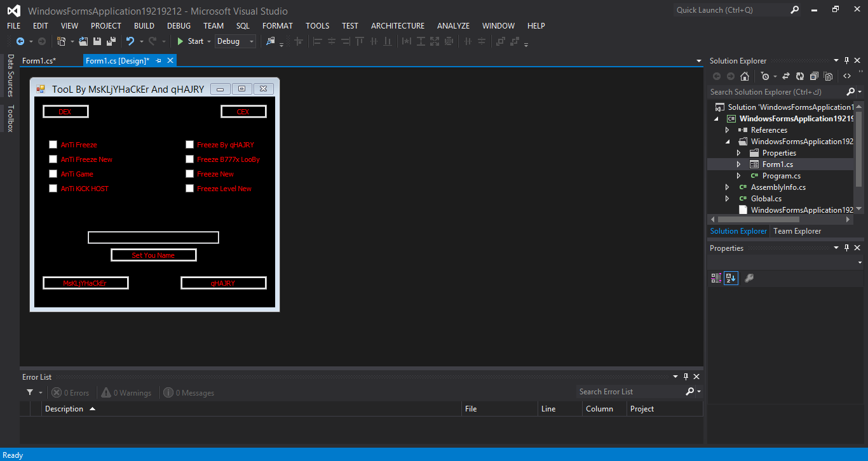
Task: Click the Categorized icon in Properties panel
Action: pos(717,278)
